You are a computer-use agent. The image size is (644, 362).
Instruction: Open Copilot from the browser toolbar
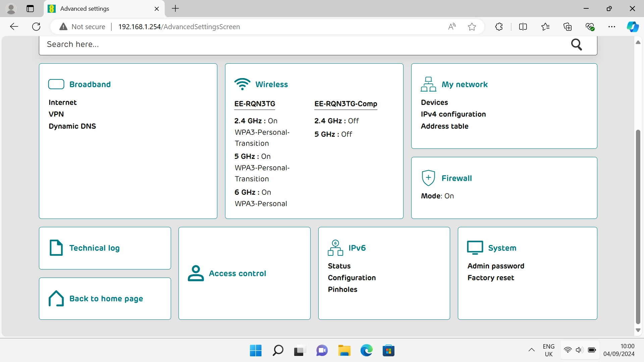coord(633,26)
